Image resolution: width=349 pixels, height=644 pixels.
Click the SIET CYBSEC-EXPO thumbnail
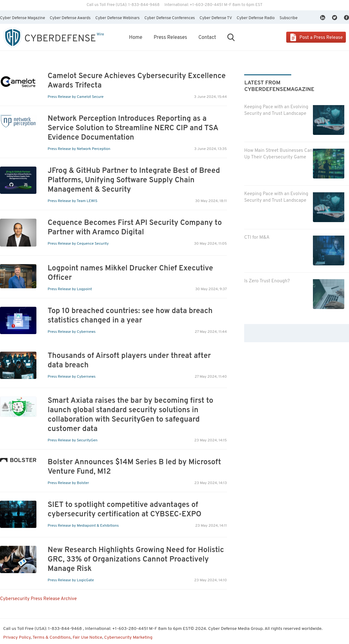coord(18,514)
